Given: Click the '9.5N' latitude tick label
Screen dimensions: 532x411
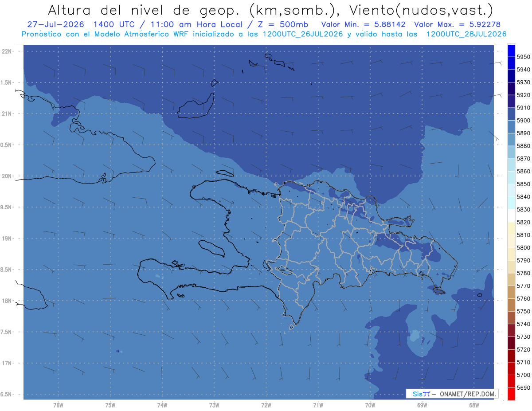Looking at the screenshot, I should click(6, 207).
